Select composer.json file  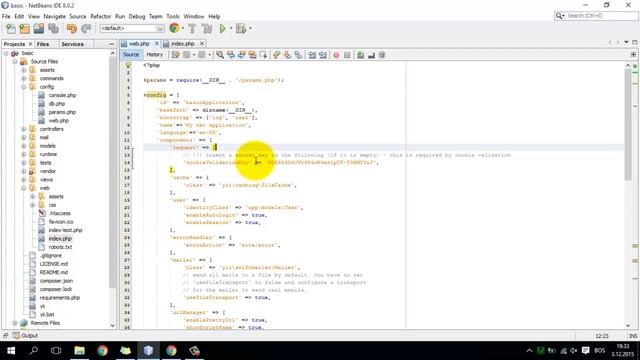click(56, 281)
